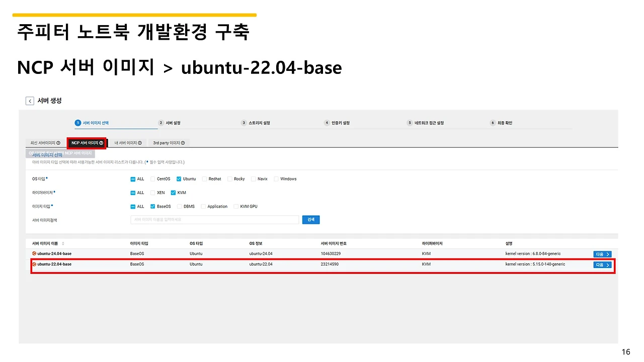This screenshot has height=362, width=644.
Task: Open the help icon on the 내 서버 이미지 tab
Action: tap(139, 143)
